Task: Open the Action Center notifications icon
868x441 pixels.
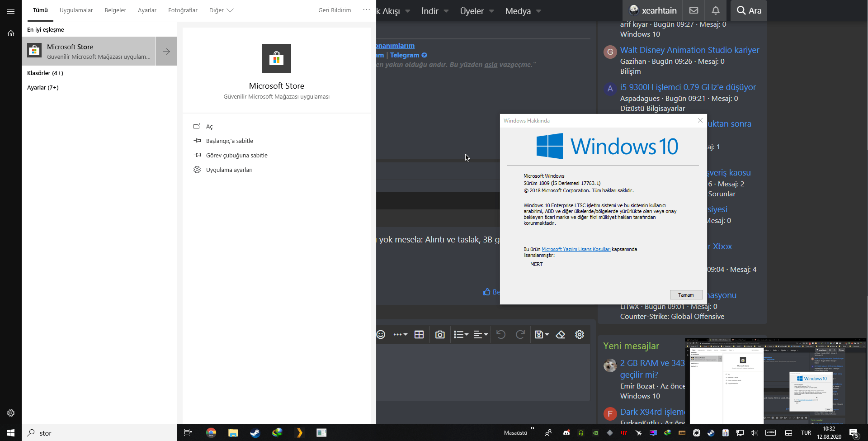Action: (854, 433)
